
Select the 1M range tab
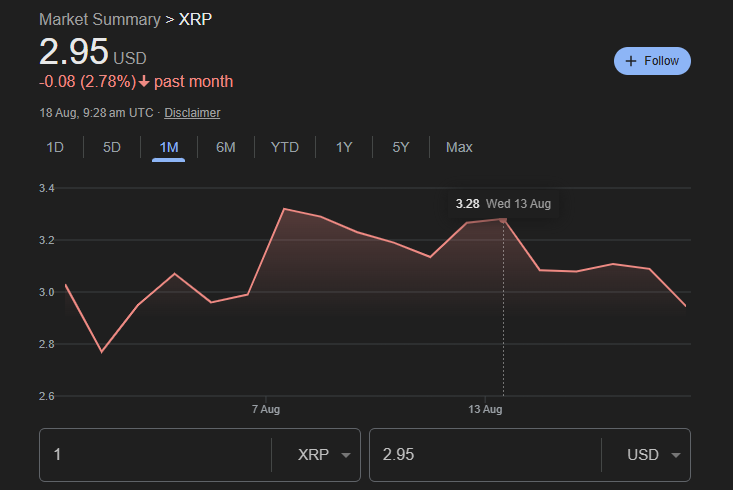(169, 147)
